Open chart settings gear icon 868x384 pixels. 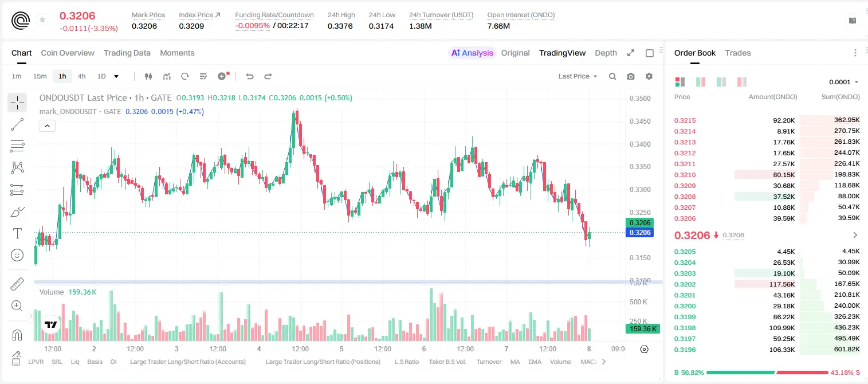(649, 76)
